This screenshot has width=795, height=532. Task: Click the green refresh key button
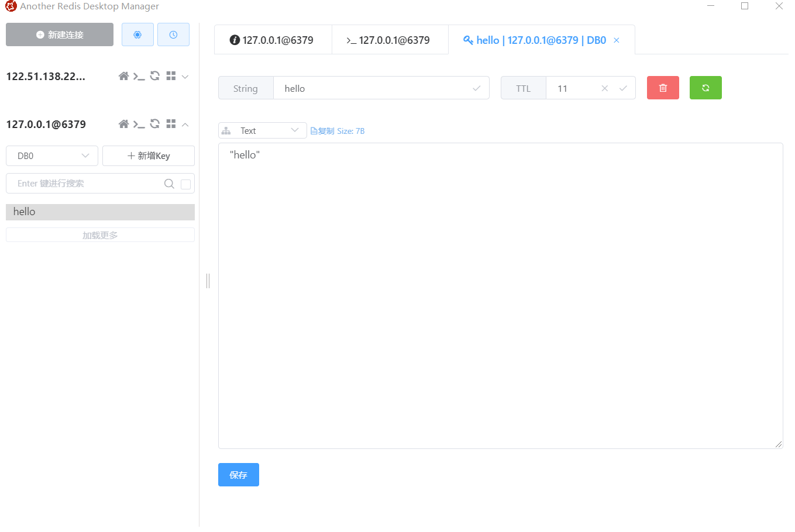pyautogui.click(x=705, y=88)
